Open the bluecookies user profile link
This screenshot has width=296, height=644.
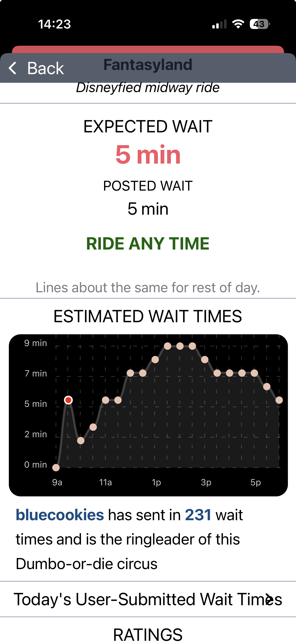60,515
